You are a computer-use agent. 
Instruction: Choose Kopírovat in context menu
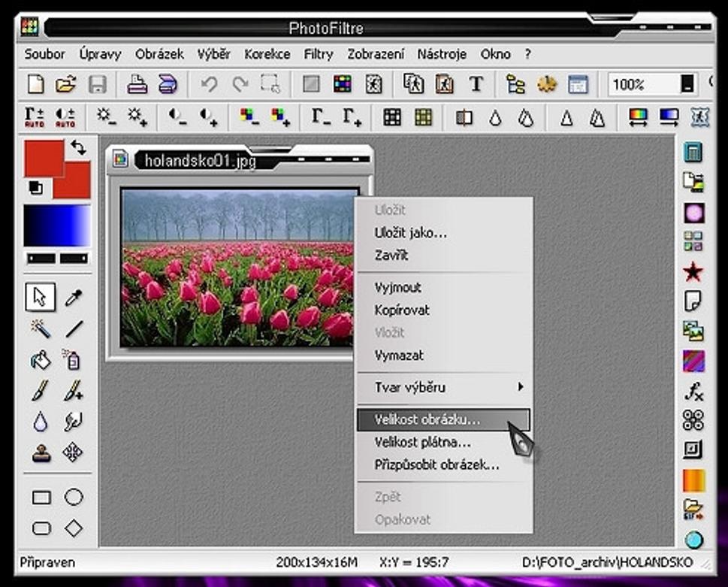[445, 310]
